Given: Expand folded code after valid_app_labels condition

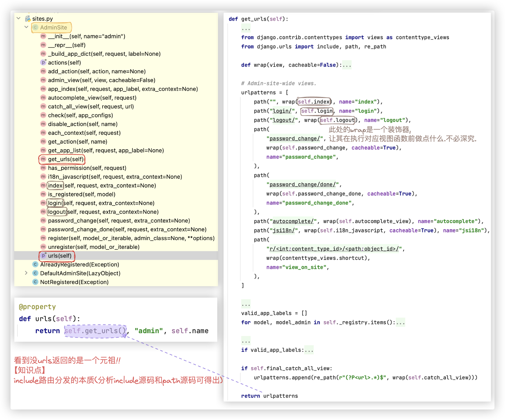Looking at the screenshot, I should (309, 350).
